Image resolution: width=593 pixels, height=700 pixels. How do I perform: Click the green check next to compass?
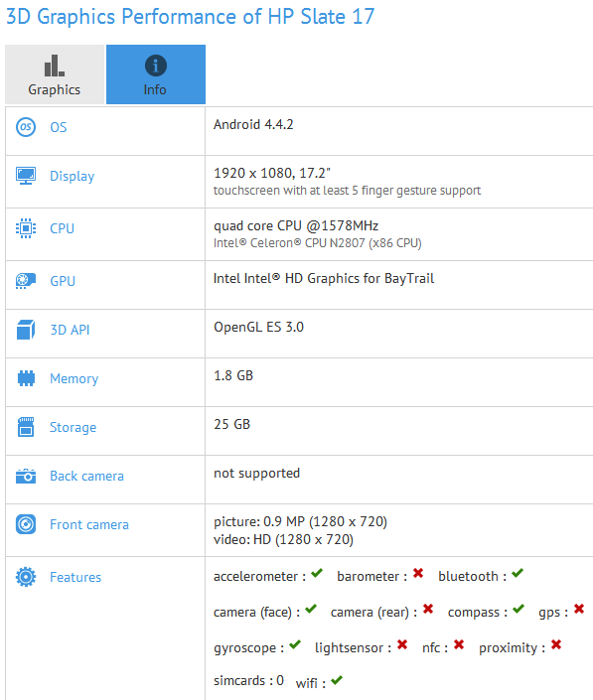(x=519, y=609)
